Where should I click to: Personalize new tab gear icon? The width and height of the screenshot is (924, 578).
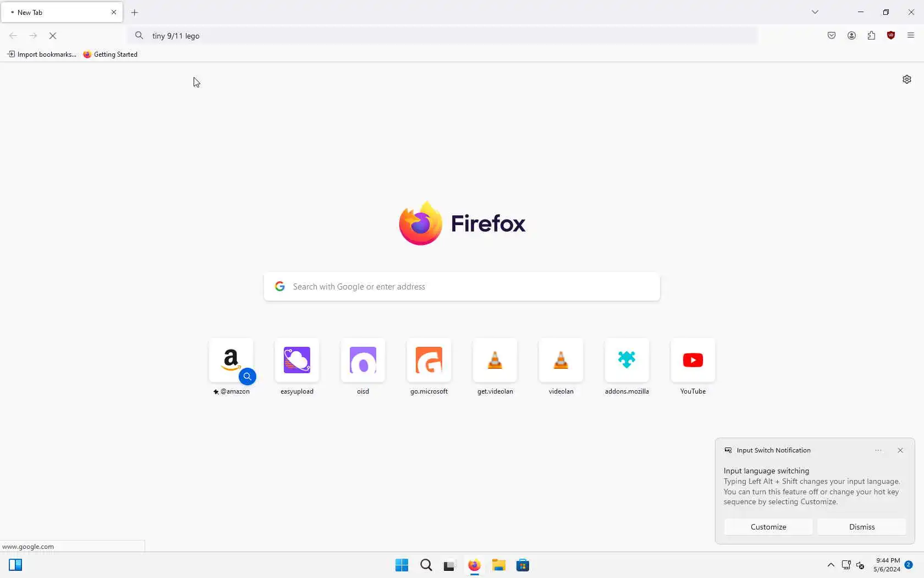pyautogui.click(x=907, y=79)
